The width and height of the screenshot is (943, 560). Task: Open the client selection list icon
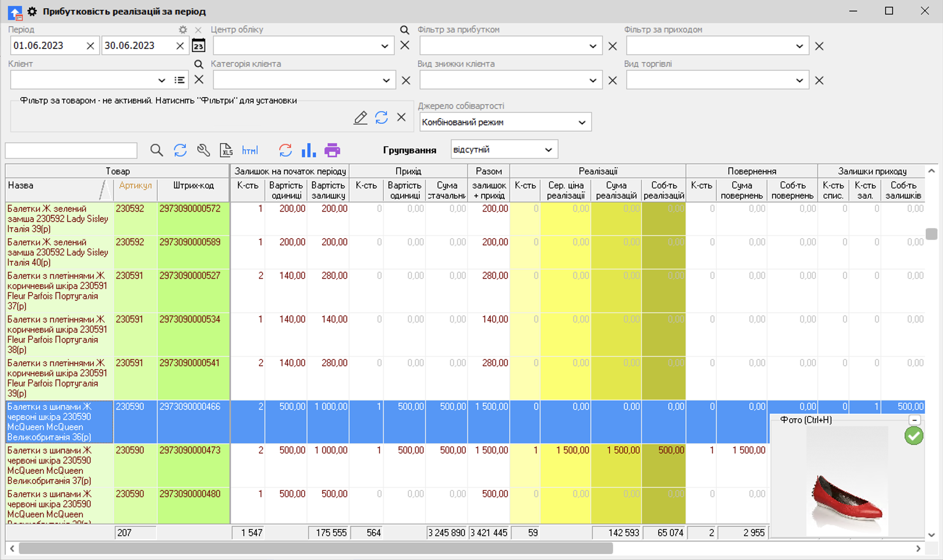coord(179,80)
